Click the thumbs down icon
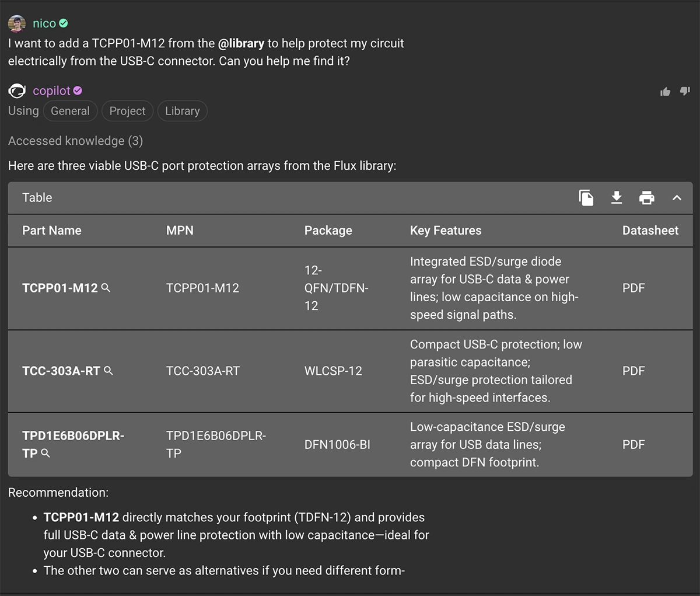 (685, 91)
